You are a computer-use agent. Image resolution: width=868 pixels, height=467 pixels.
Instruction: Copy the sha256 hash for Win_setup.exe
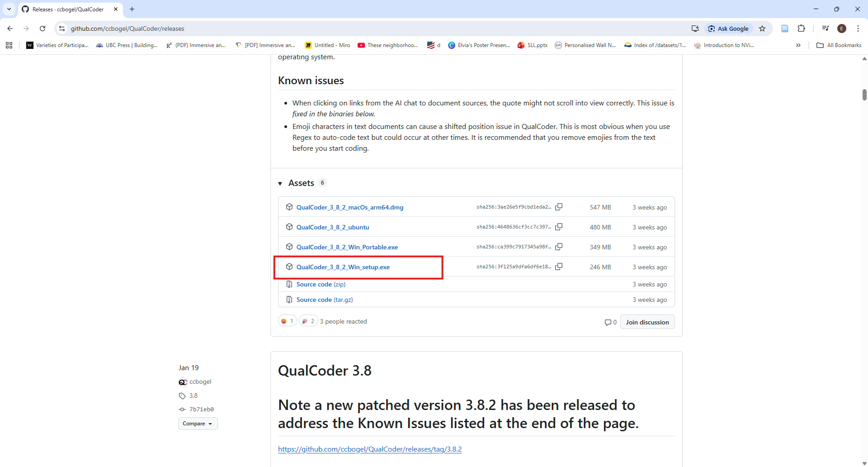click(559, 267)
